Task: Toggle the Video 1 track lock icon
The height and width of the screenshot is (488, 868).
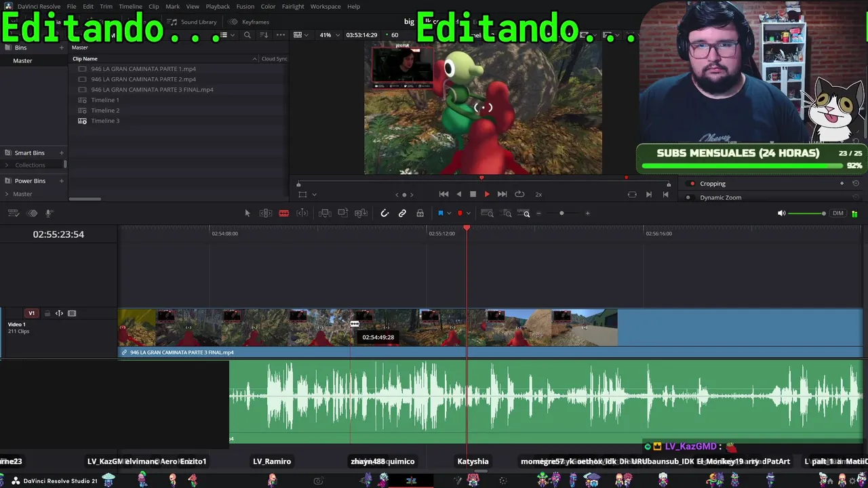Action: tap(47, 314)
